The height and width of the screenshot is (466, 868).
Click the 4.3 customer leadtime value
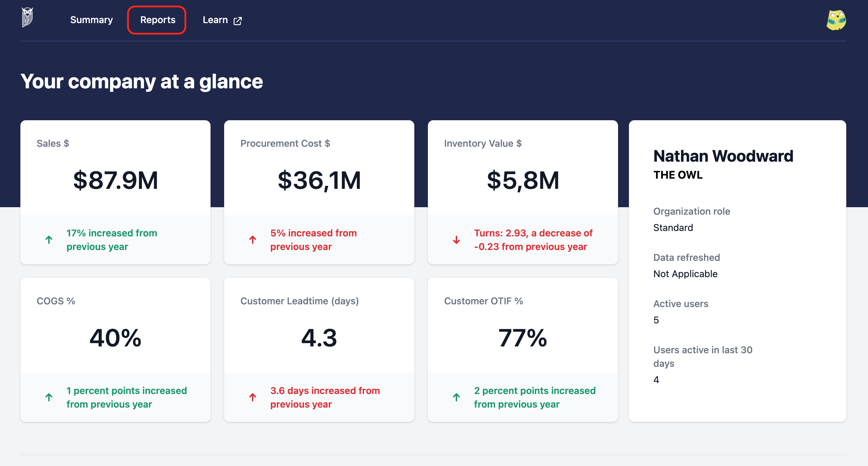click(319, 338)
